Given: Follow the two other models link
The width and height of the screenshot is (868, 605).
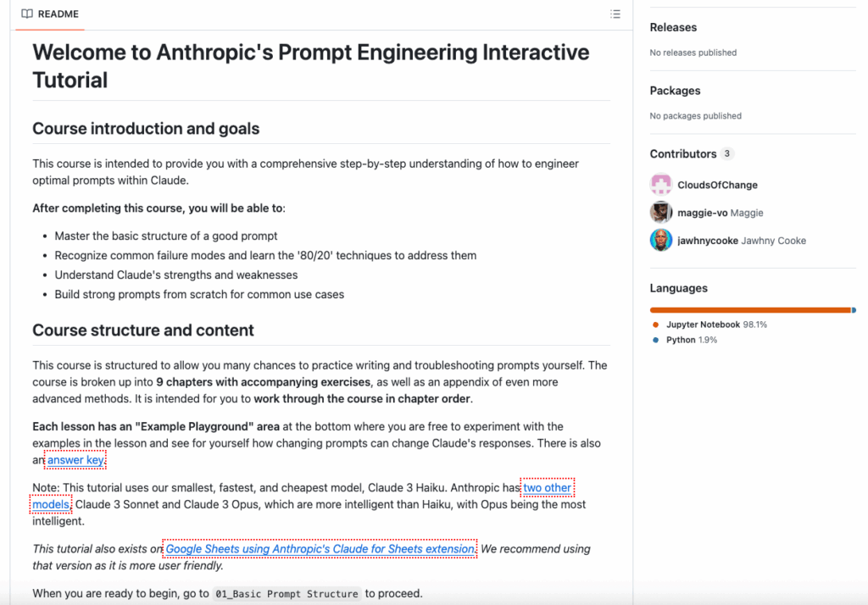Looking at the screenshot, I should tap(548, 487).
